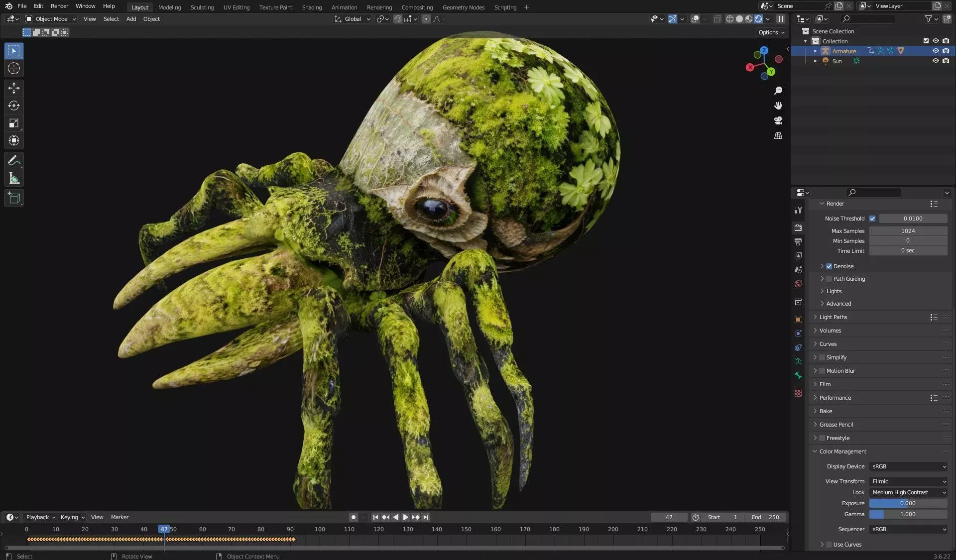
Task: Toggle camera view icon in viewport
Action: 778,120
